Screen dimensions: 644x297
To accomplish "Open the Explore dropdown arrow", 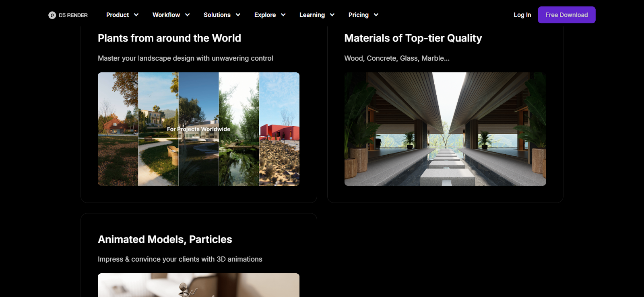I will click(283, 15).
